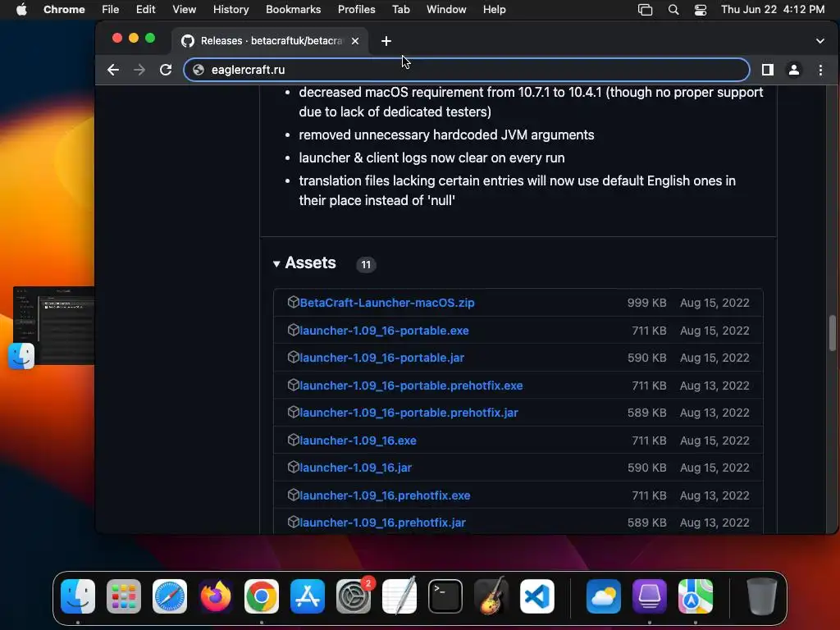Download launcher-1.09_16.jar

tap(356, 468)
